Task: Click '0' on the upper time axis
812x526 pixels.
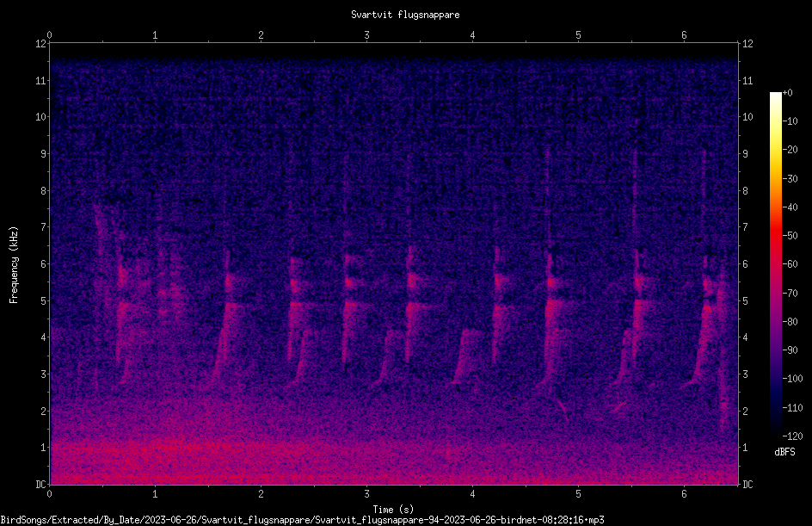Action: click(49, 35)
